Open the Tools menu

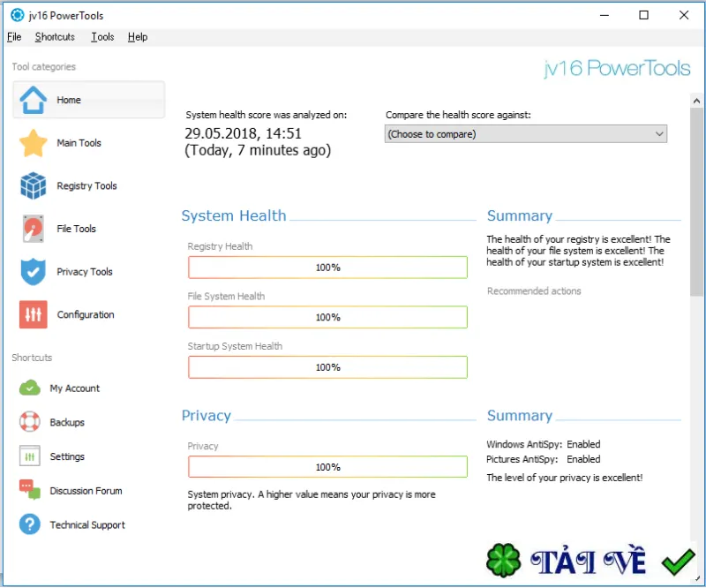pos(102,37)
